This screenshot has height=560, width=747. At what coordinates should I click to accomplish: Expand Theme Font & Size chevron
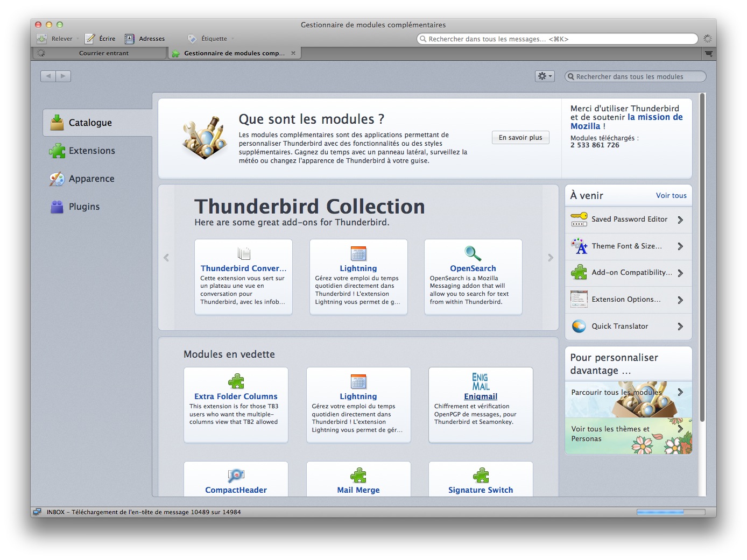coord(681,246)
